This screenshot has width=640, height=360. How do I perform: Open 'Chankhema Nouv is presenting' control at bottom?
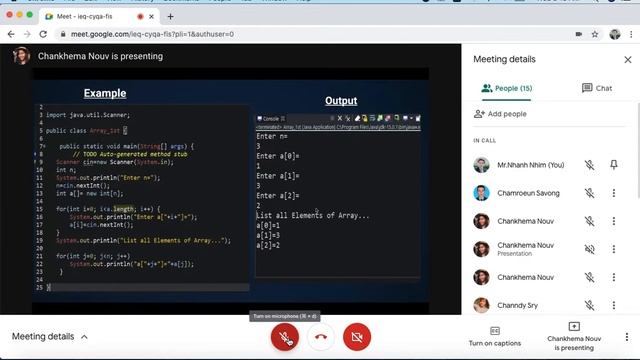(574, 337)
